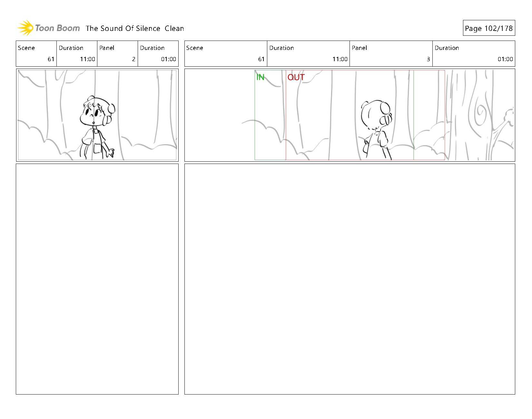Select Scene 61 cell of left panel
The image size is (532, 419).
(x=36, y=53)
